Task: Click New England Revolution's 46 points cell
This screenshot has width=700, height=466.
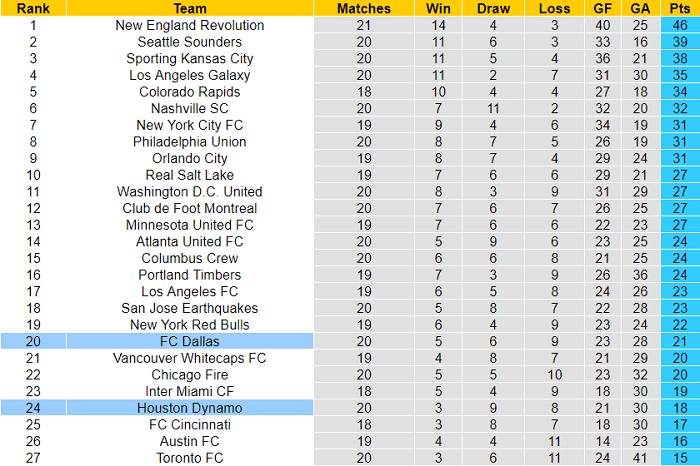Action: (680, 25)
